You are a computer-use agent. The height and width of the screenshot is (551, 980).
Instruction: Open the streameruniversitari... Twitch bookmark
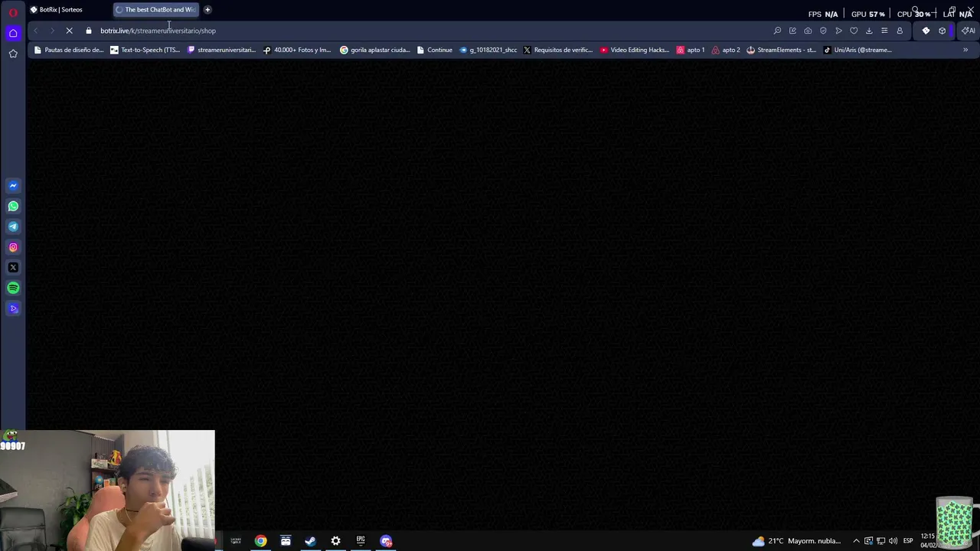pyautogui.click(x=221, y=50)
